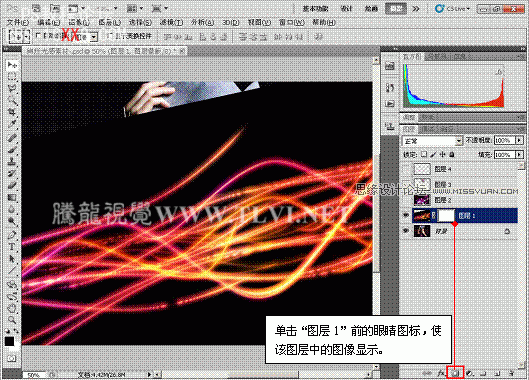
Task: Switch to the 基本功能 workspace
Action: (315, 8)
